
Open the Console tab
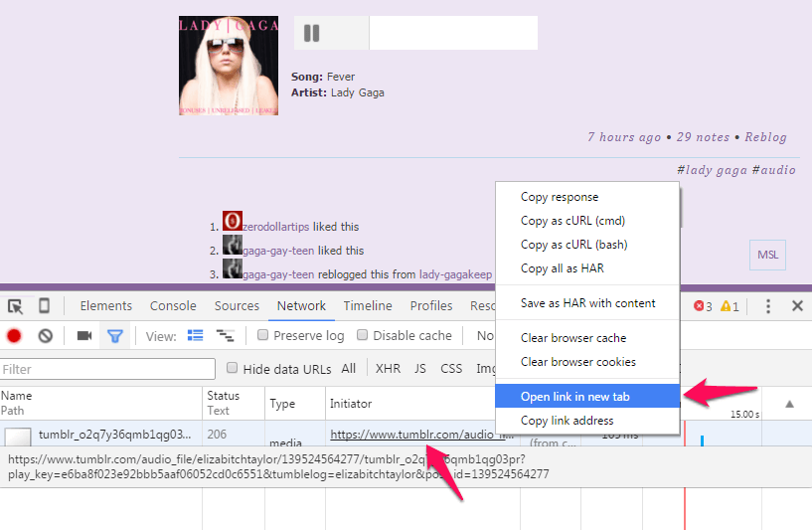173,305
